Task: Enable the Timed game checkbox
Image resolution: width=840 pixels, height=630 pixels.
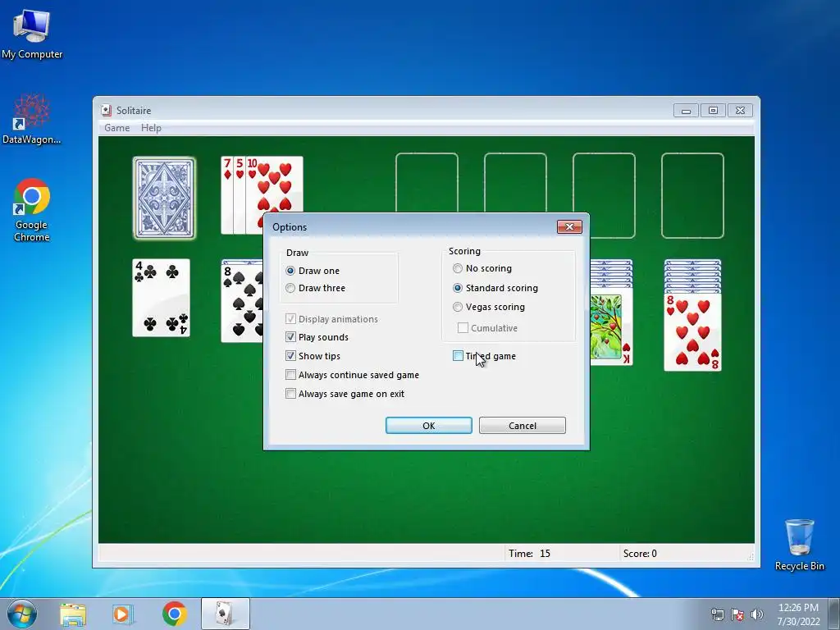Action: click(x=458, y=356)
